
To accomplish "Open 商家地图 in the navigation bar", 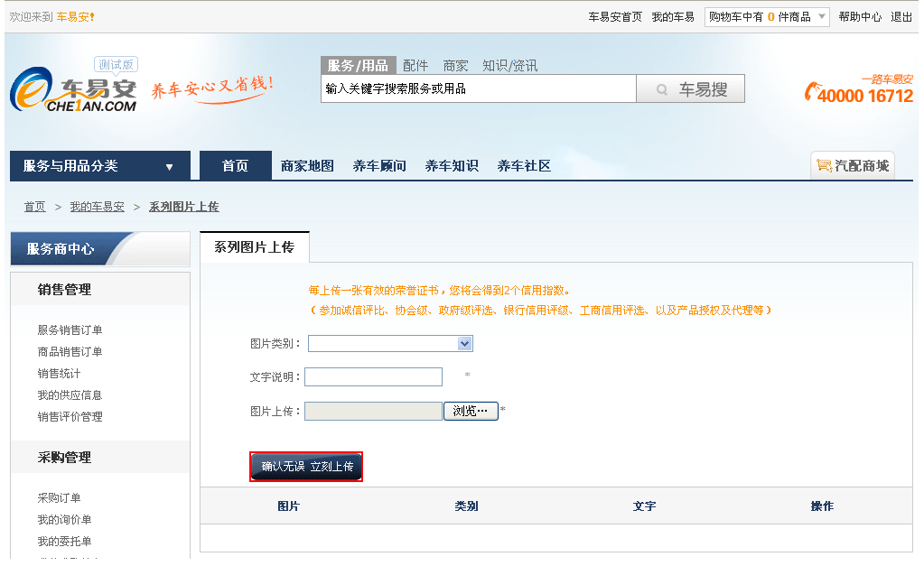I will tap(307, 166).
